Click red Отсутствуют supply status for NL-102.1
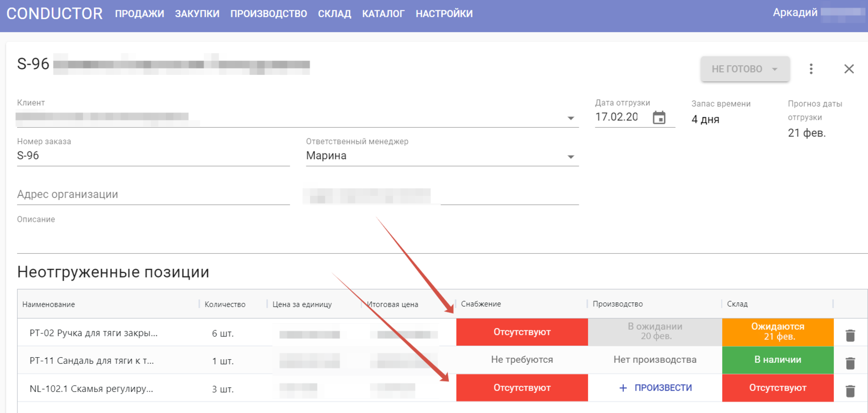Image resolution: width=868 pixels, height=413 pixels. [522, 388]
